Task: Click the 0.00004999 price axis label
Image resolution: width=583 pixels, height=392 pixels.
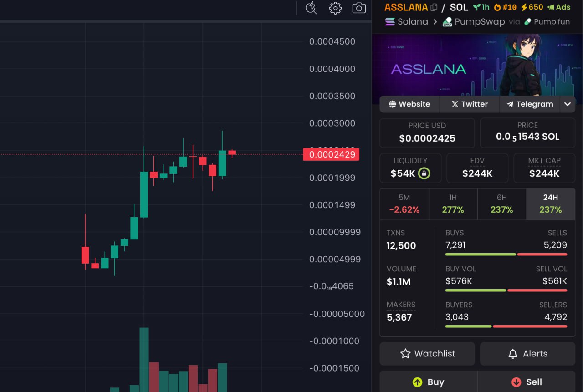Action: click(335, 259)
